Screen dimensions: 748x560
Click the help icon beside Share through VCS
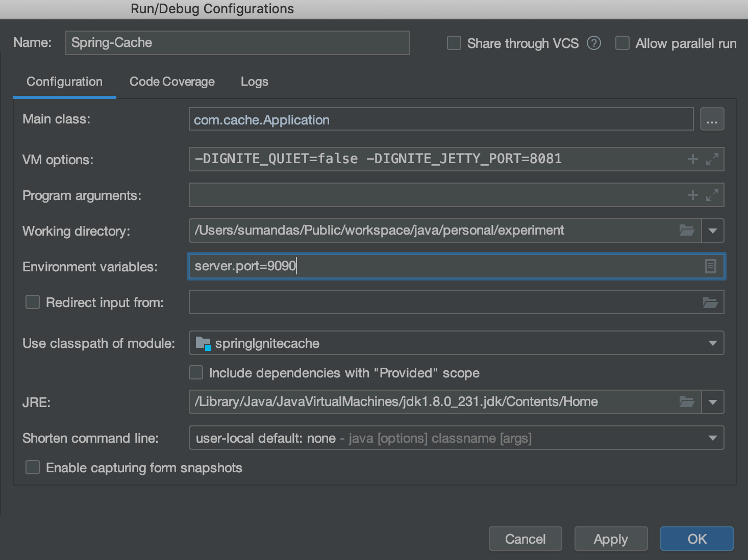594,43
